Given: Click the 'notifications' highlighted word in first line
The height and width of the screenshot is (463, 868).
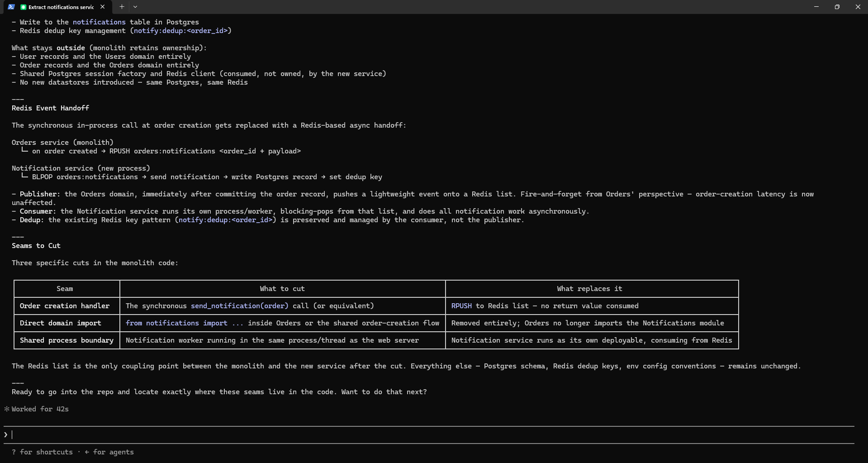Looking at the screenshot, I should [99, 22].
